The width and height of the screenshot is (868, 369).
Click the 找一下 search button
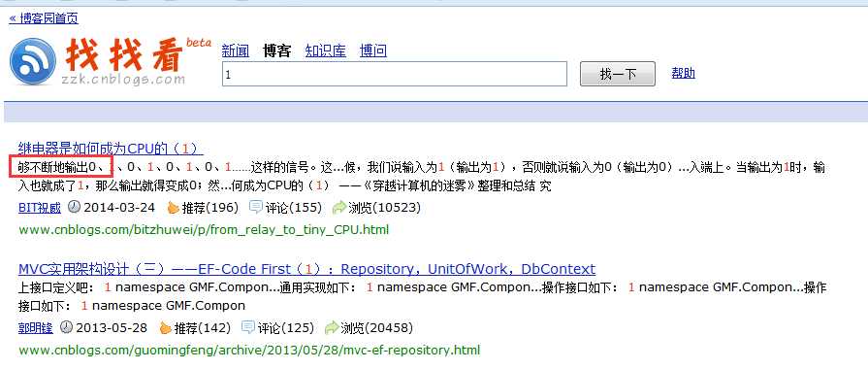(618, 74)
